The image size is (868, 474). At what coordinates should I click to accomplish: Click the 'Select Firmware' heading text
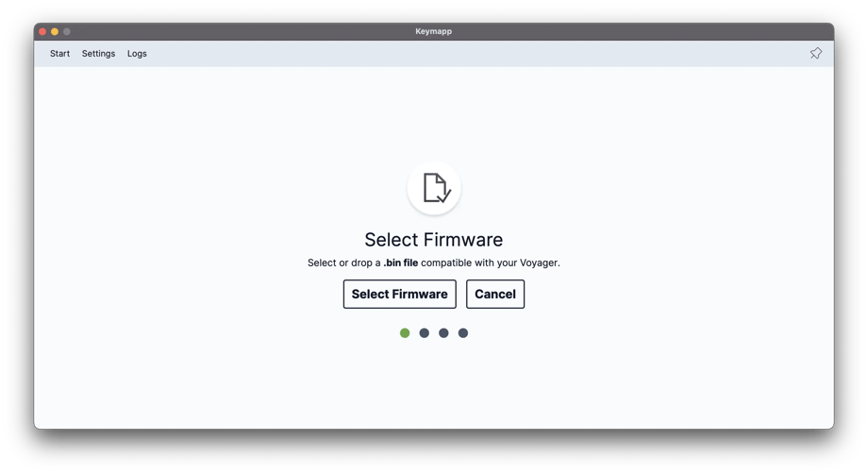433,240
